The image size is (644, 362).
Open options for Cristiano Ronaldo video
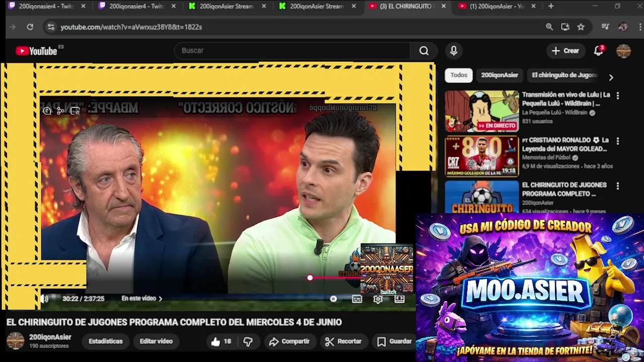coord(618,141)
